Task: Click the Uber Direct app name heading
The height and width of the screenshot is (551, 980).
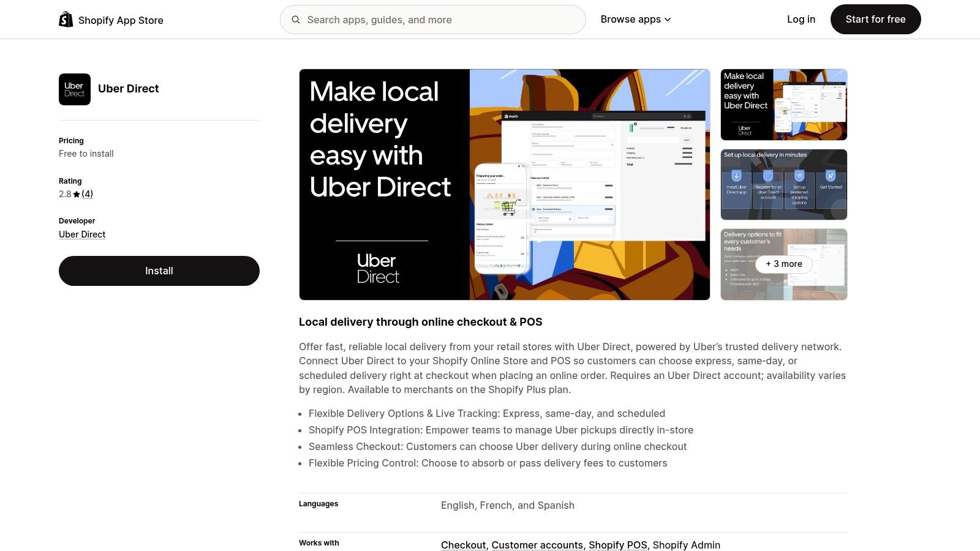Action: (129, 89)
